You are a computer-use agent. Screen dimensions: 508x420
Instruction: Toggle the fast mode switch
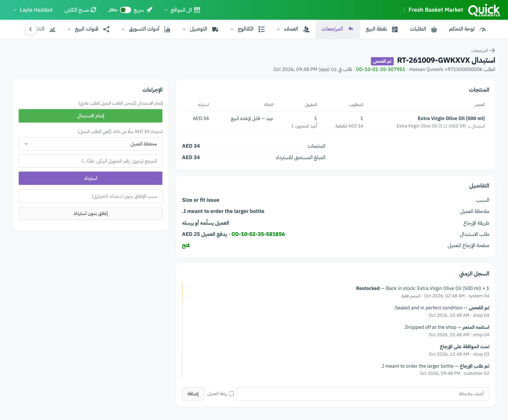pos(125,10)
